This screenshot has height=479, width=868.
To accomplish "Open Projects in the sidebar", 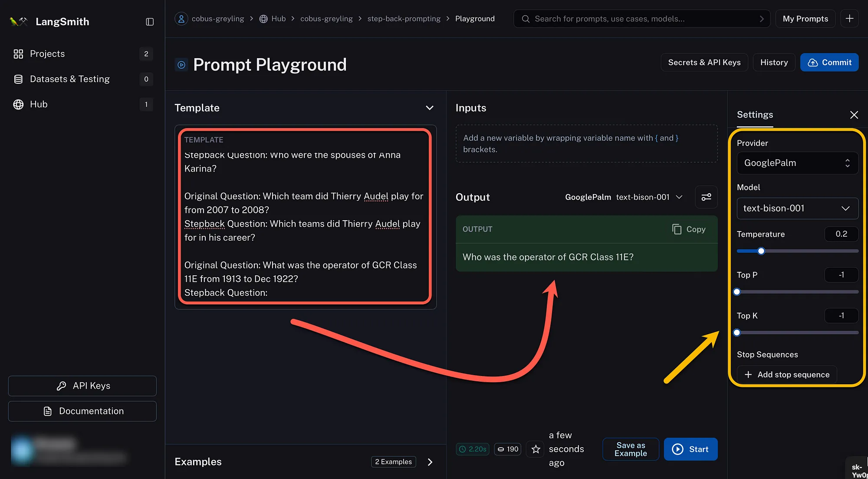I will click(x=82, y=54).
